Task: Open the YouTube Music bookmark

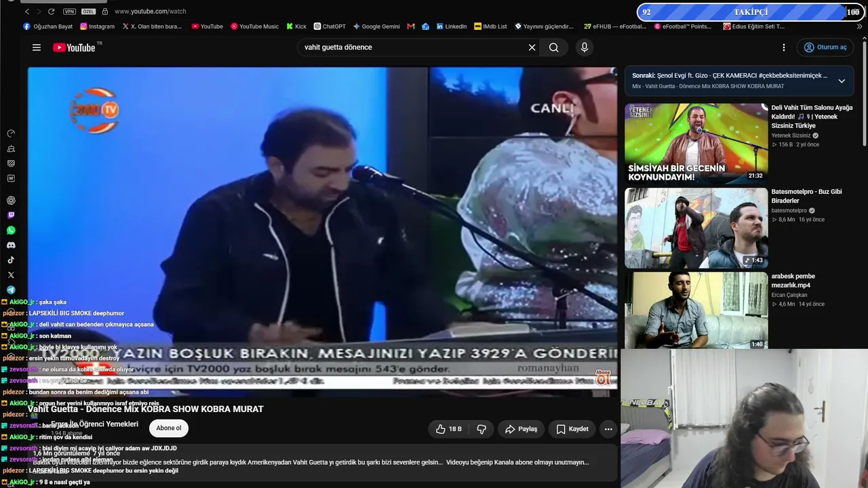Action: pos(255,26)
